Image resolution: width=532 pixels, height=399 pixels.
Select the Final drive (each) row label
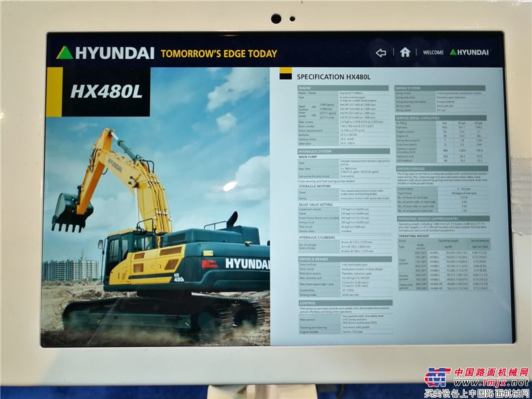(x=406, y=144)
